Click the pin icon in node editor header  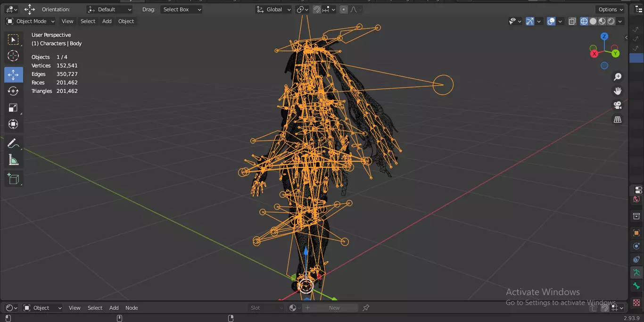coord(366,308)
